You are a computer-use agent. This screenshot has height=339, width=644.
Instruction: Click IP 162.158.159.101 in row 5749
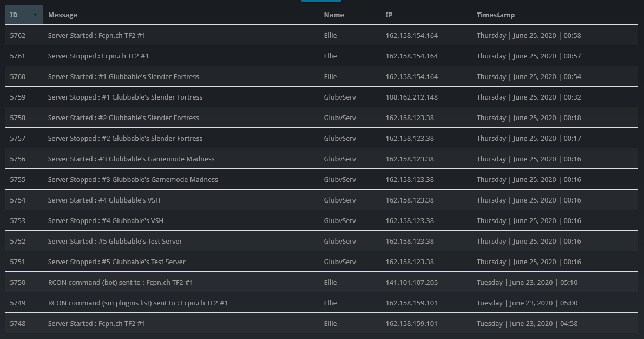click(x=411, y=303)
